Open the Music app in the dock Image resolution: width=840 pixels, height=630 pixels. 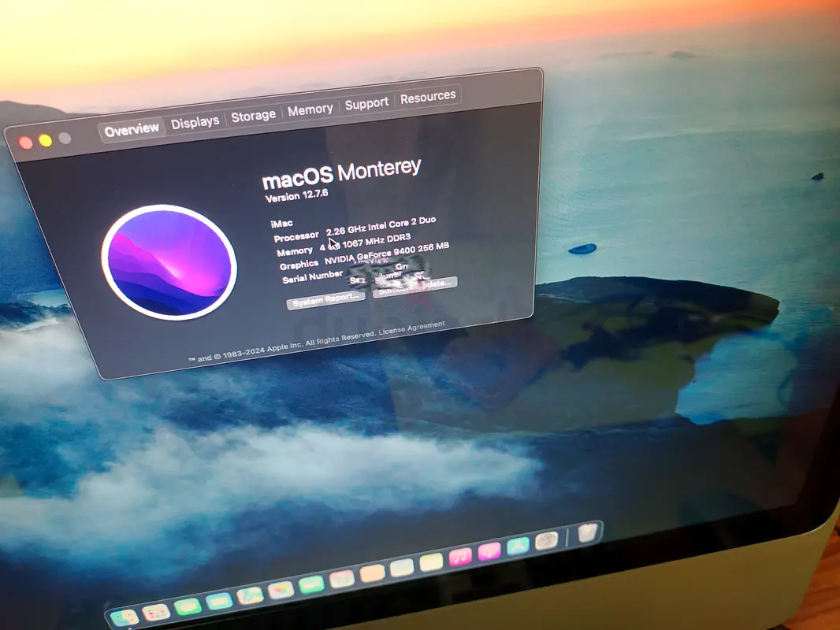point(460,558)
